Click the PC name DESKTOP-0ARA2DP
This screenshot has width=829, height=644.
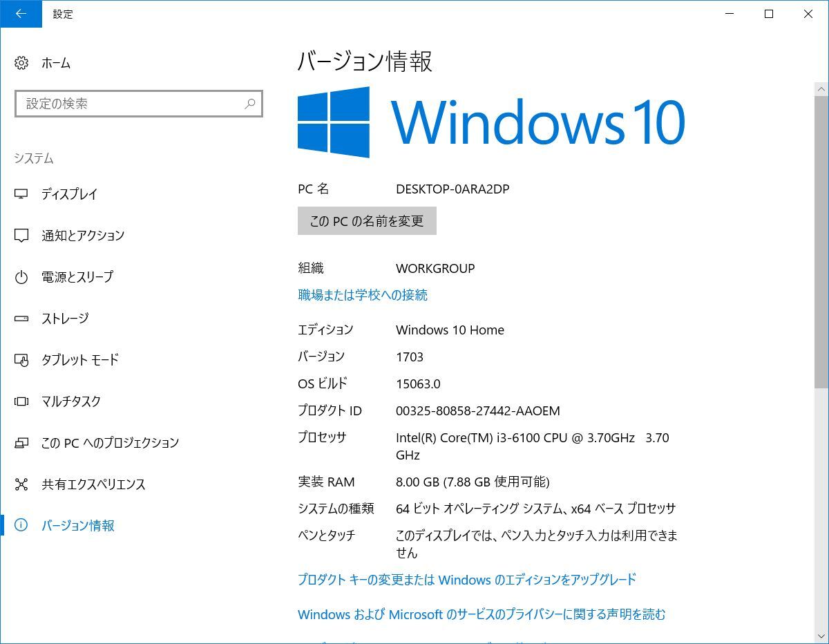tap(452, 189)
